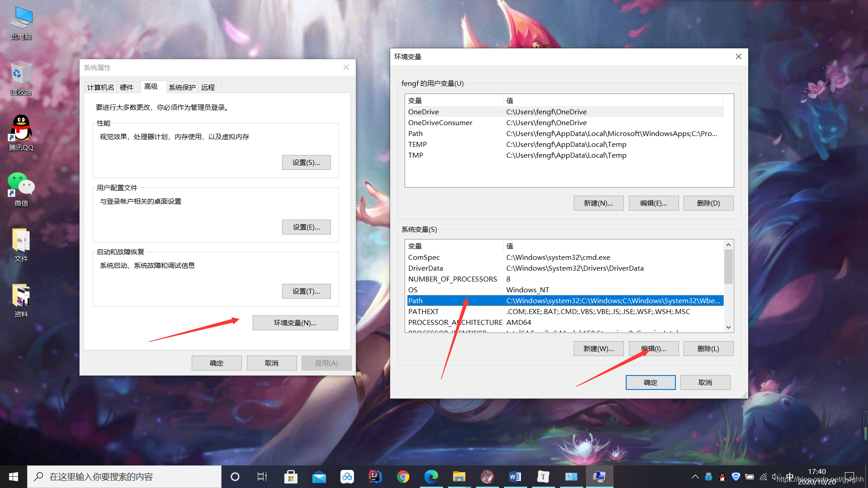
Task: Click 新建(N) for user variables
Action: tap(599, 203)
